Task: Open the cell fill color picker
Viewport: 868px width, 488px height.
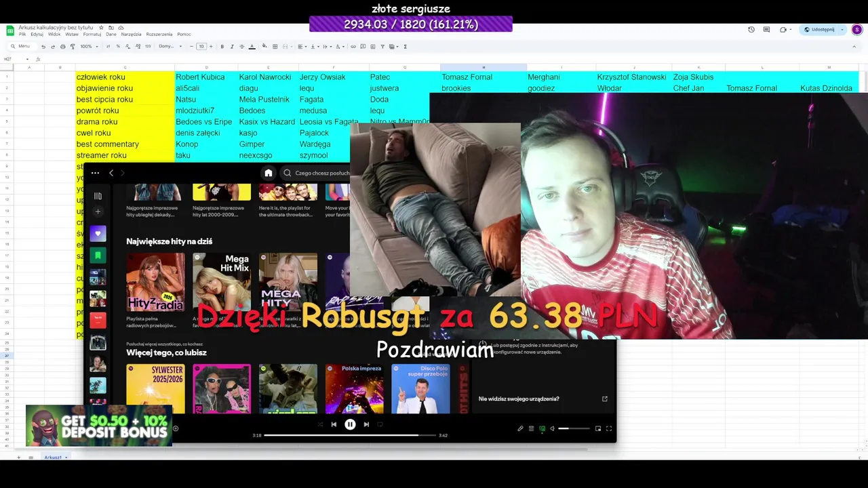Action: click(x=264, y=47)
